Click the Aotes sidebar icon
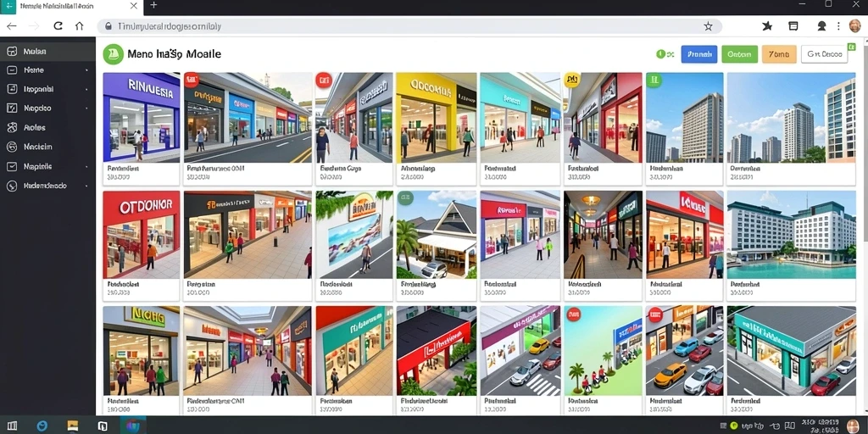 tap(12, 128)
